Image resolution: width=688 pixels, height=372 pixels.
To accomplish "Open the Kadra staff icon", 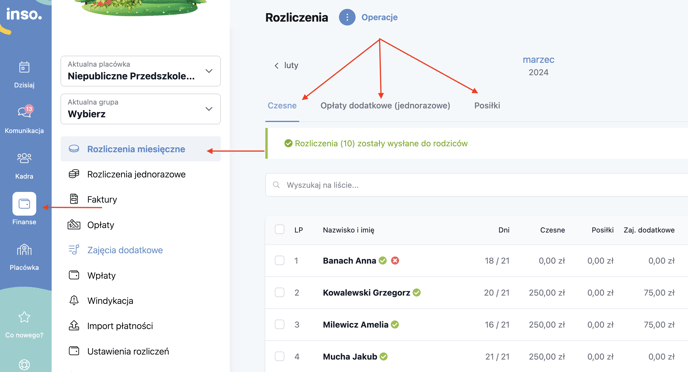I will click(24, 157).
